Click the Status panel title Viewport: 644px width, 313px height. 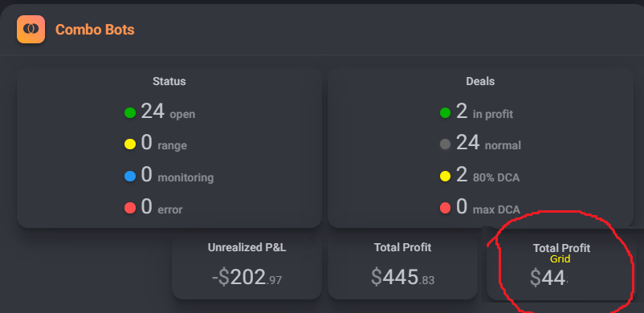(169, 81)
